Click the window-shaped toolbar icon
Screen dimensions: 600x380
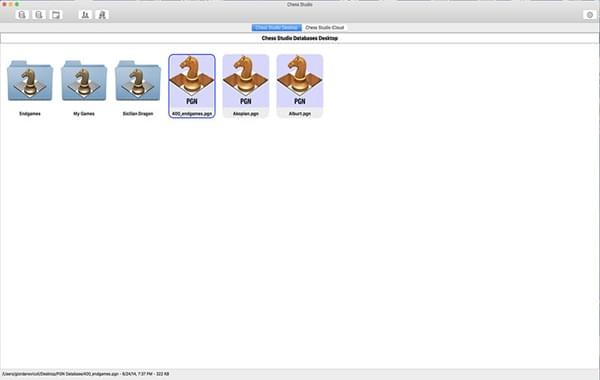[56, 15]
